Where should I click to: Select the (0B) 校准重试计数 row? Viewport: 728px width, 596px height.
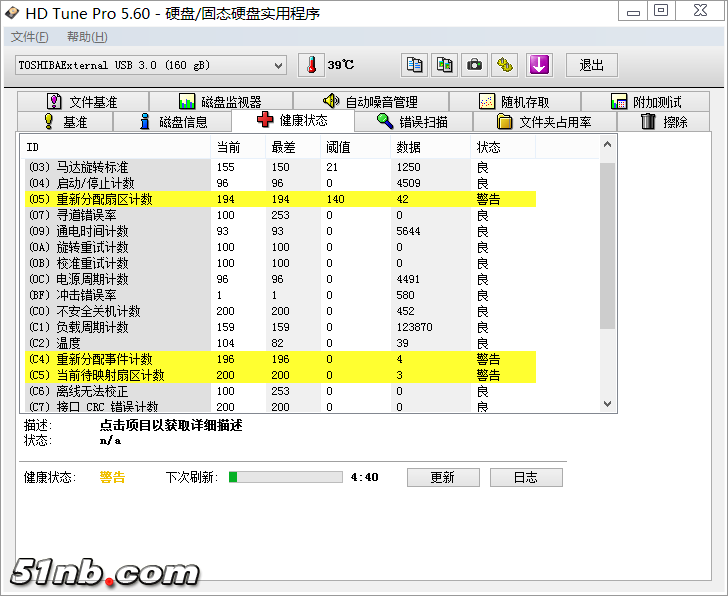pos(280,263)
